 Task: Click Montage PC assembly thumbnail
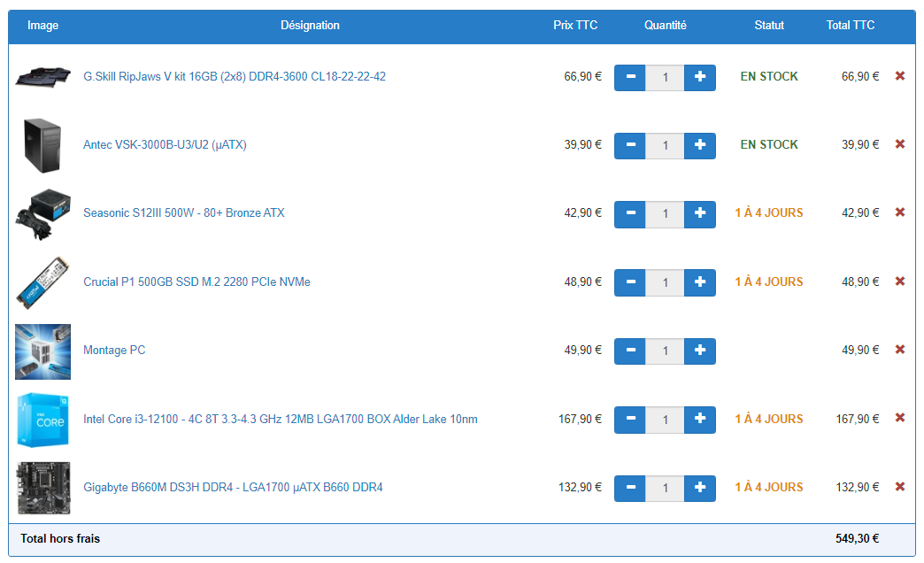pyautogui.click(x=42, y=351)
